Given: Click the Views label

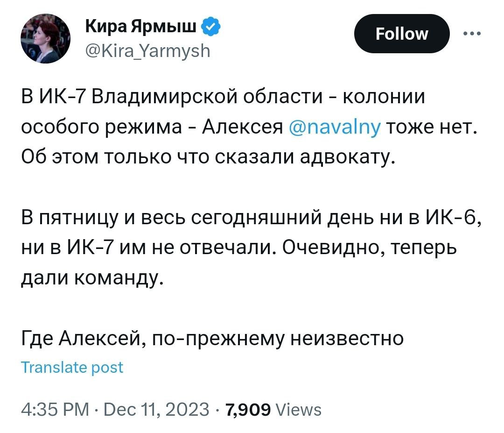Looking at the screenshot, I should click(299, 410).
